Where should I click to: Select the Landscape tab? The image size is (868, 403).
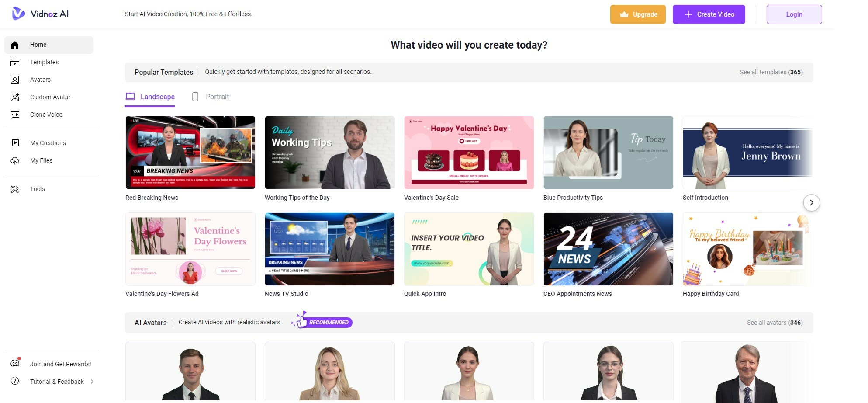[150, 97]
